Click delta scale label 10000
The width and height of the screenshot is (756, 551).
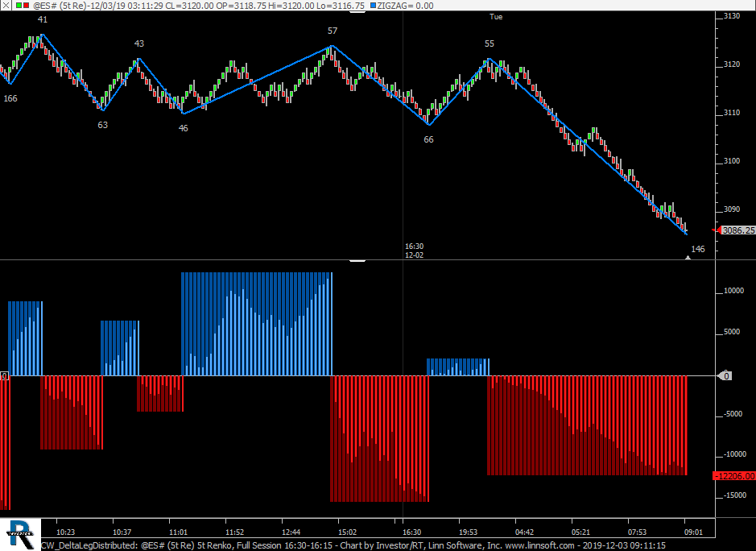[733, 291]
